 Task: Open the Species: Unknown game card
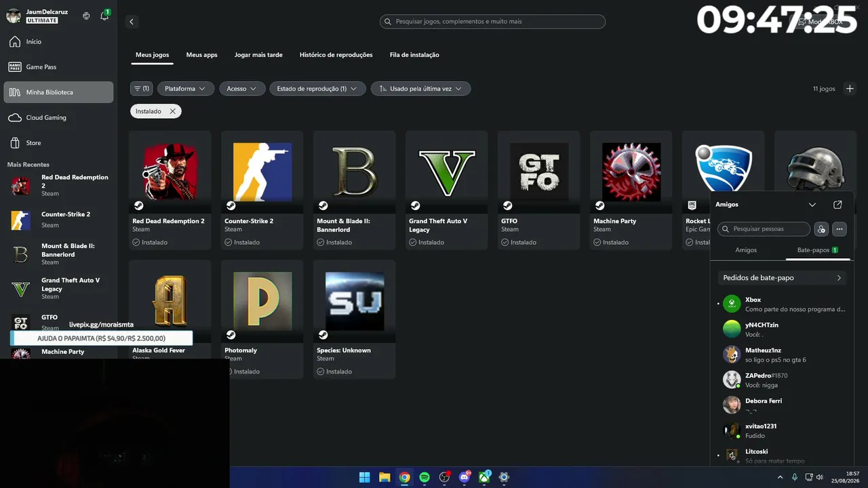(x=355, y=319)
